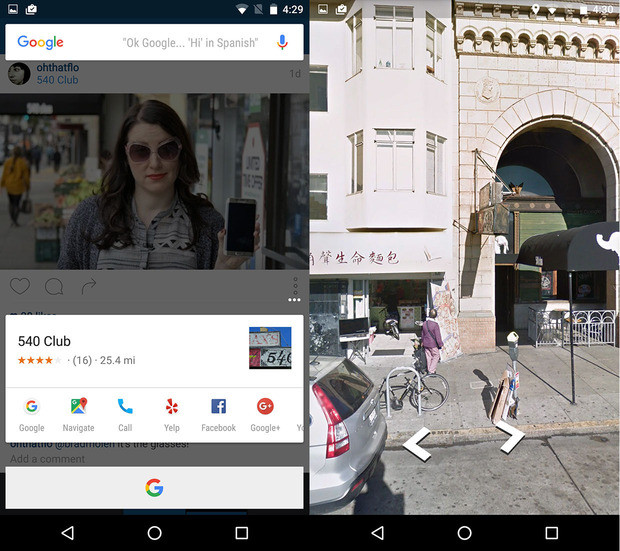Screen dimensions: 620x551
Task: Tap the comment bubble icon
Action: coord(54,286)
